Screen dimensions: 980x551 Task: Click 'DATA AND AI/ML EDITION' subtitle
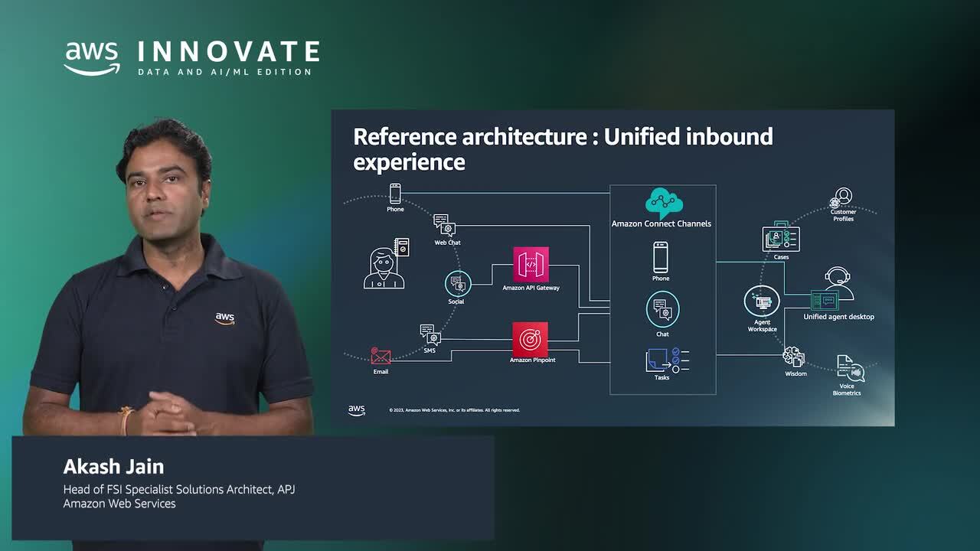[x=225, y=72]
